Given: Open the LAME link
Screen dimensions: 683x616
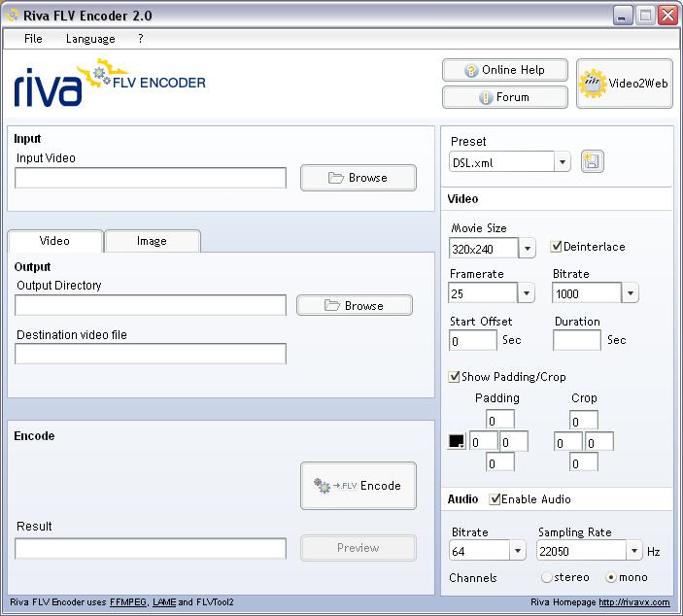Looking at the screenshot, I should (164, 602).
